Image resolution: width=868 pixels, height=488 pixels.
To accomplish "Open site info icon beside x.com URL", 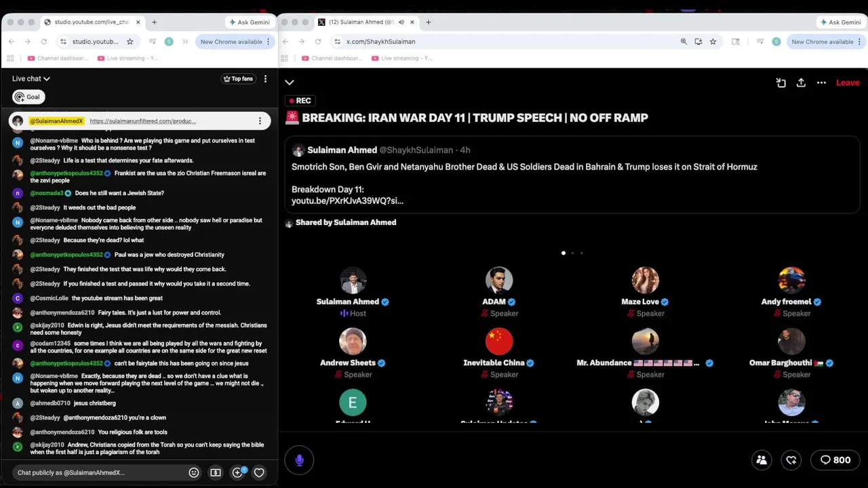I will tap(337, 41).
